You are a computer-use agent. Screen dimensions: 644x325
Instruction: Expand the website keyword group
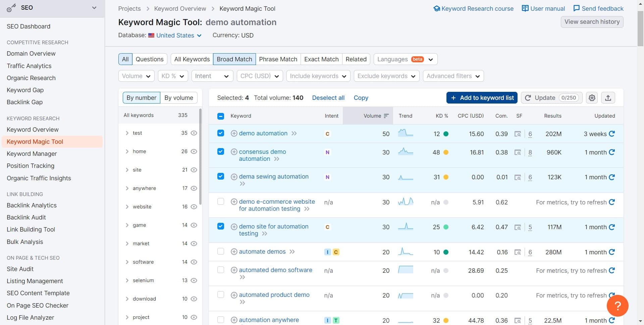click(127, 207)
